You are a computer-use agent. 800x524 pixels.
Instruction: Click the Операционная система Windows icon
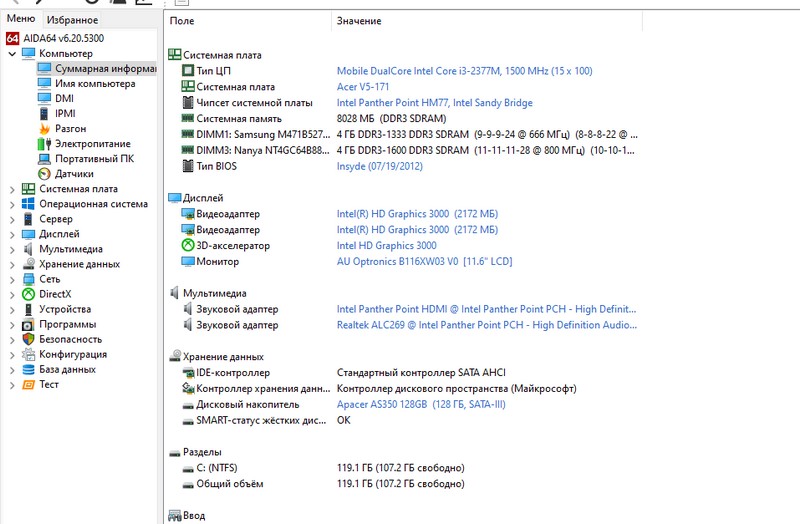point(28,204)
